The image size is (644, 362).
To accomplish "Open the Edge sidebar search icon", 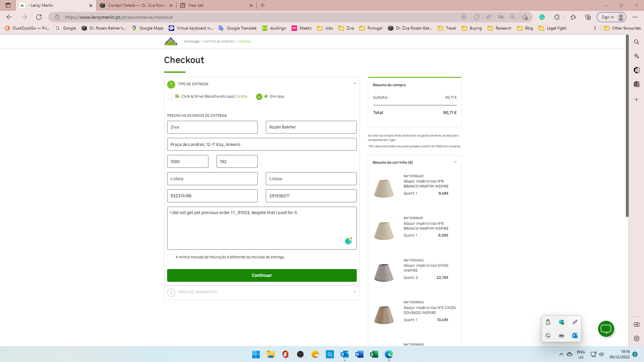I will tap(636, 42).
